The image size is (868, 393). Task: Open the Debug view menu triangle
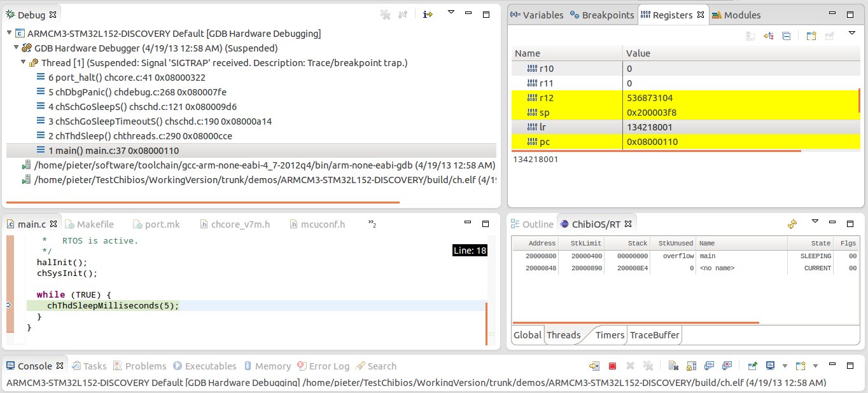(451, 13)
